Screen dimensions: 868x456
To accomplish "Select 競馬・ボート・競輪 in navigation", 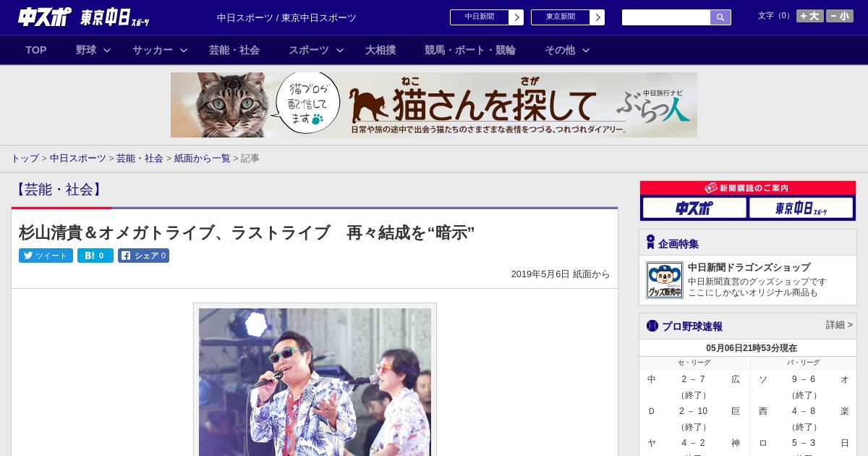I will (x=470, y=50).
